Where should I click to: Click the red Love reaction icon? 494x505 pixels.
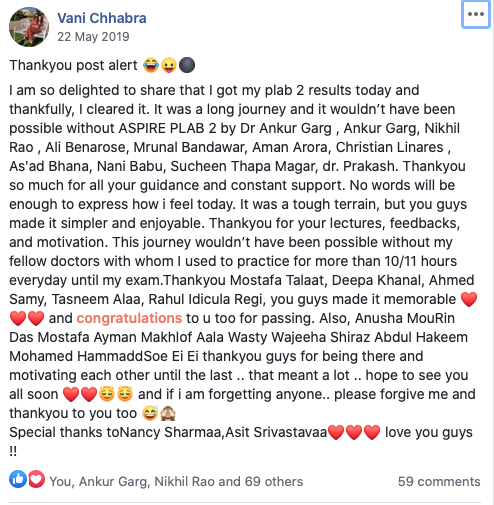point(36,479)
